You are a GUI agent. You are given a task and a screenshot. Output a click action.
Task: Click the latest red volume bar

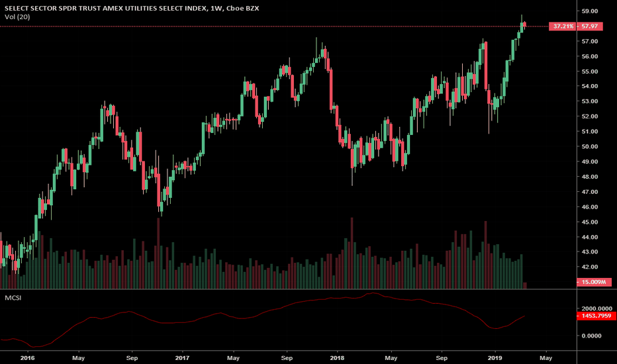(x=524, y=286)
